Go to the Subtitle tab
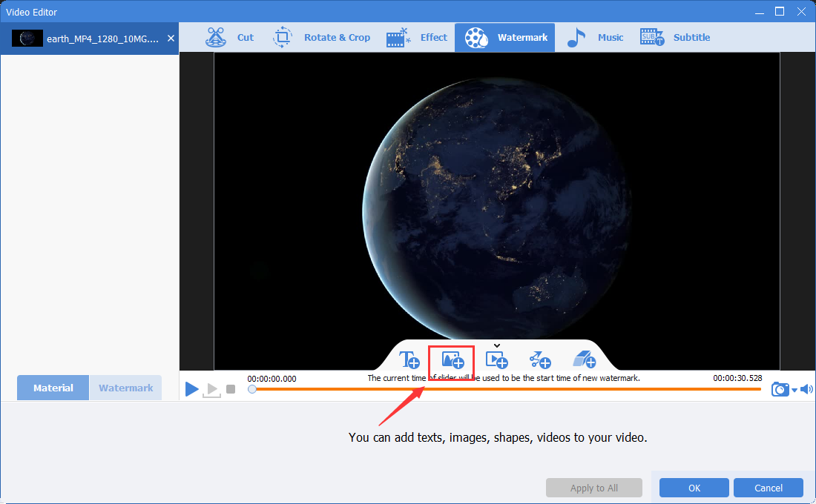The height and width of the screenshot is (504, 816). pos(676,38)
